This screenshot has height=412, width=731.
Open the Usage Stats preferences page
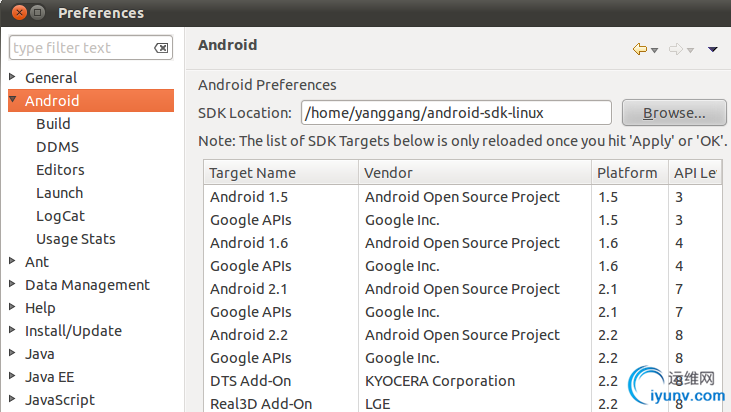pos(76,239)
